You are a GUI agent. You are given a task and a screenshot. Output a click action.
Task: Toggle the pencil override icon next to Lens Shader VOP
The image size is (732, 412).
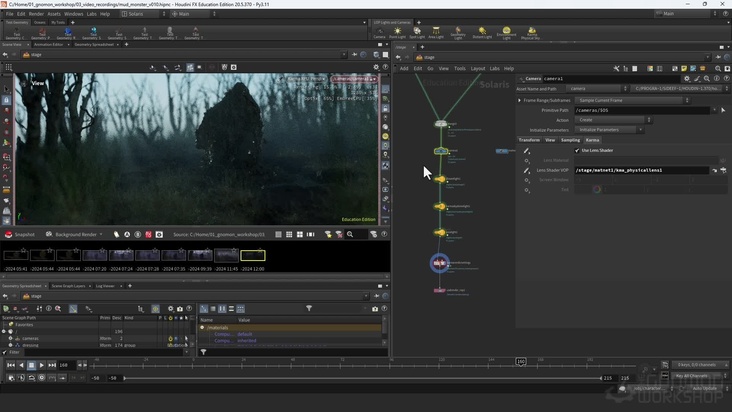click(x=527, y=170)
